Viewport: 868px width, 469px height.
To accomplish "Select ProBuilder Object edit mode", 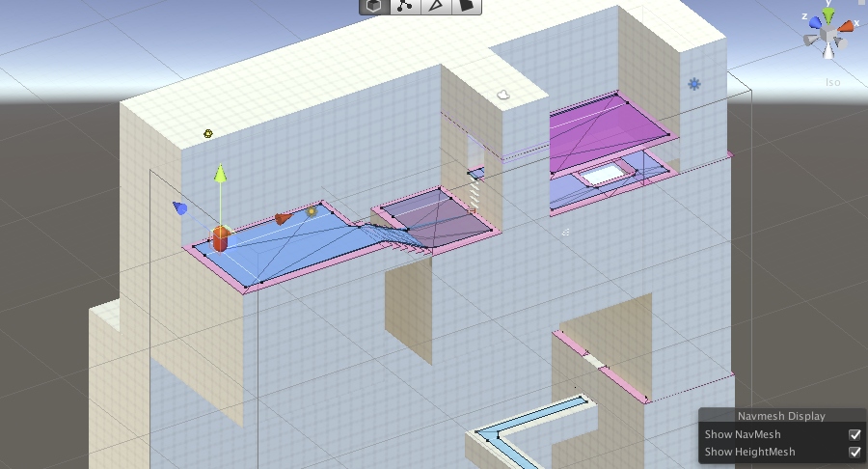I will coord(374,6).
